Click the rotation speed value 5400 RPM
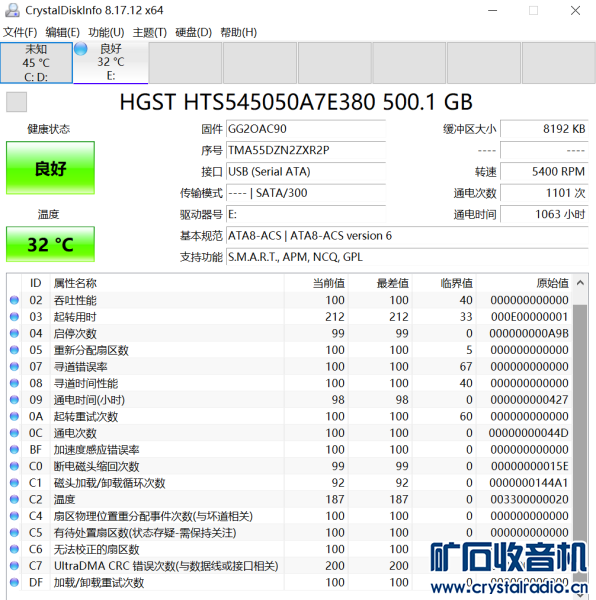This screenshot has height=600, width=596. point(544,172)
